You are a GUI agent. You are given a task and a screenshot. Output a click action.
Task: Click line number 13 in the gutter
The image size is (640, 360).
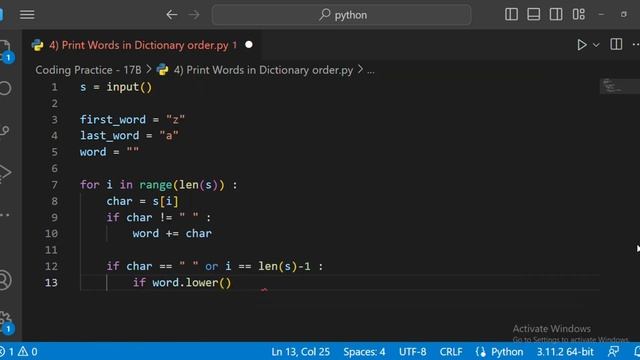click(51, 282)
